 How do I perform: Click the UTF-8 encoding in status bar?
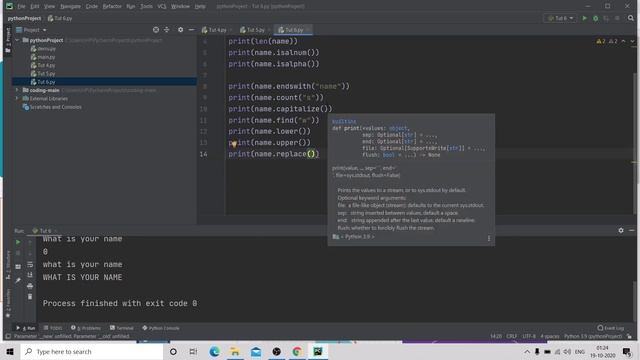(x=529, y=336)
